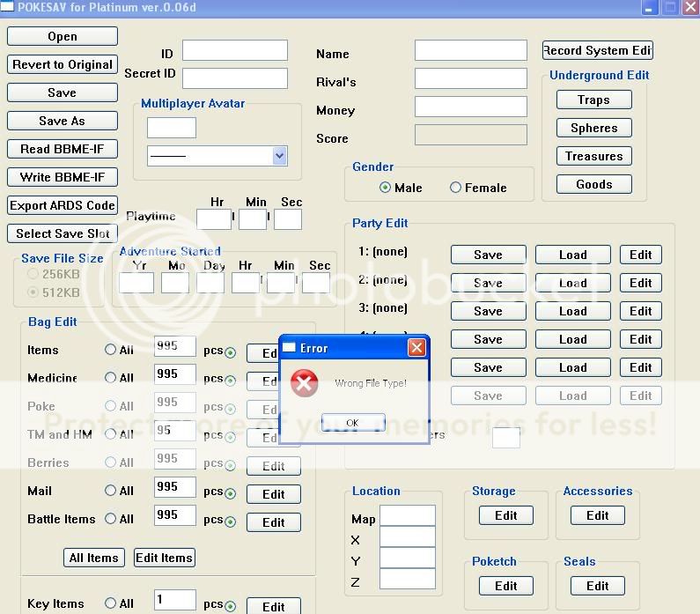Viewport: 700px width, 614px height.
Task: Click Select Save Slot button
Action: tap(63, 233)
